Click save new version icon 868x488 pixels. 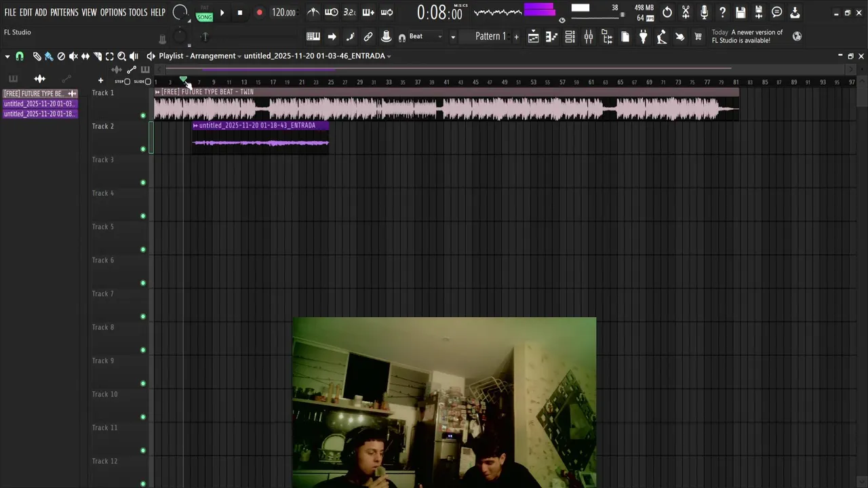[x=759, y=12]
